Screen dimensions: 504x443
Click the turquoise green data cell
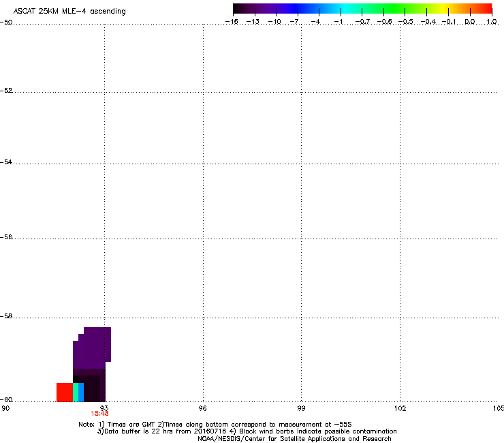click(x=76, y=392)
